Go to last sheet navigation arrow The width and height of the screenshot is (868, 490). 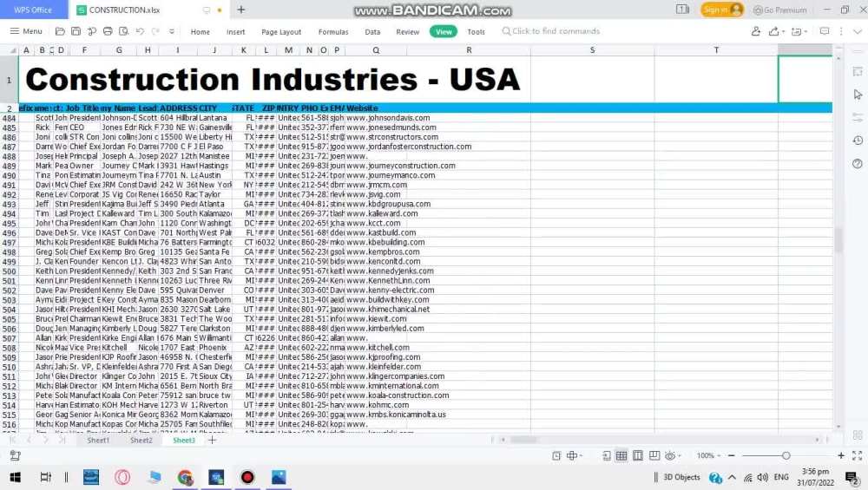point(62,440)
